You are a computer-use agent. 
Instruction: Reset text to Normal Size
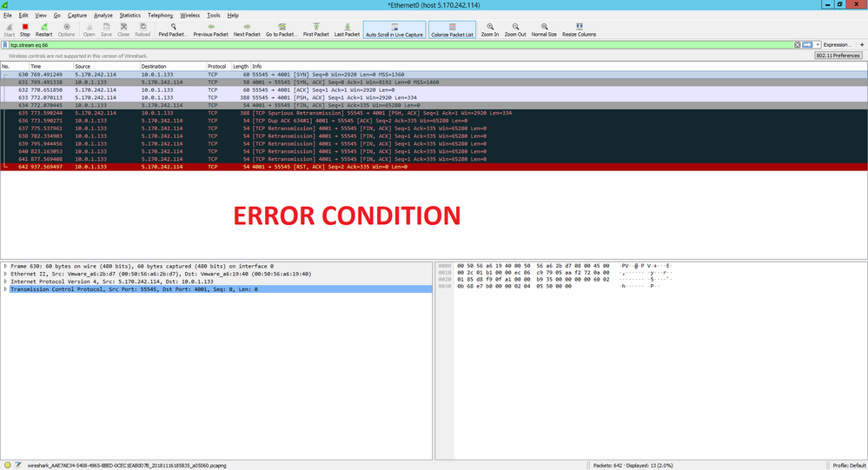click(544, 30)
